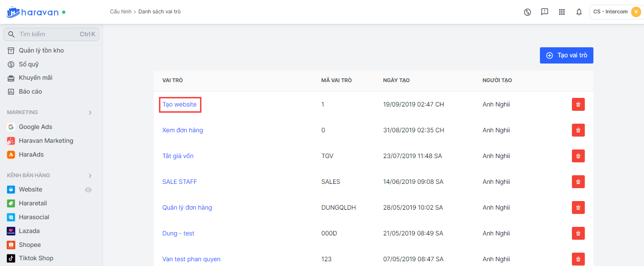Click the date 19/09/2019 02:47 CH
This screenshot has height=266, width=644.
click(x=413, y=105)
